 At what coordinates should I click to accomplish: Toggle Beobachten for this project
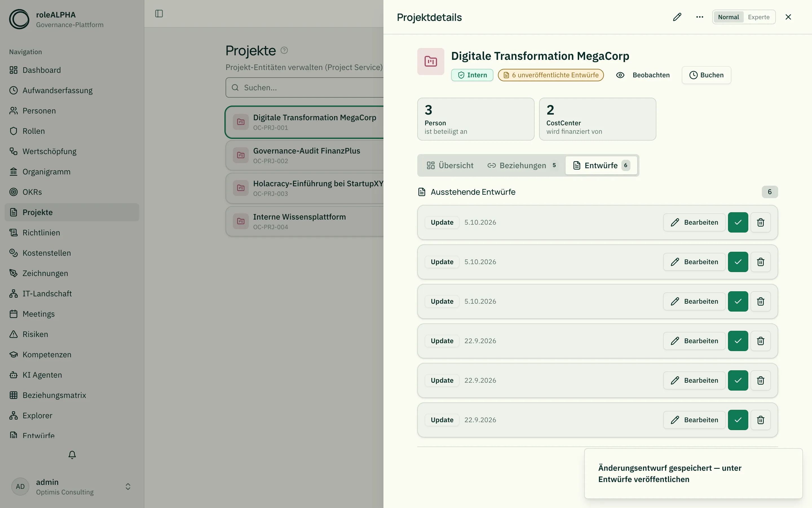tap(643, 75)
